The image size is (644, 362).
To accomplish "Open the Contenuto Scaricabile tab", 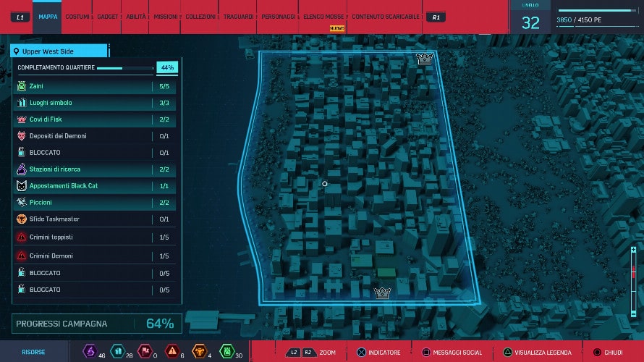I will coord(385,17).
